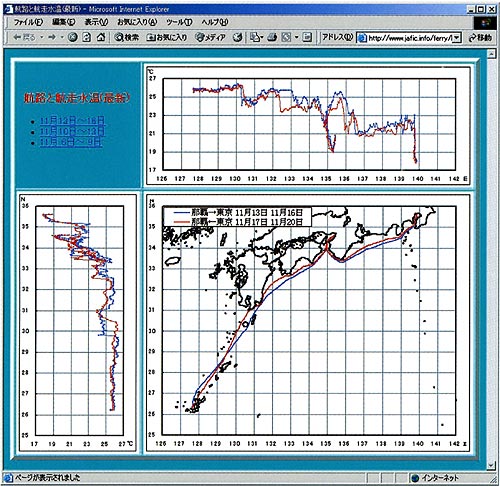Viewport: 500px width, 486px height.
Task: Open the 検索 search panel
Action: [x=126, y=37]
